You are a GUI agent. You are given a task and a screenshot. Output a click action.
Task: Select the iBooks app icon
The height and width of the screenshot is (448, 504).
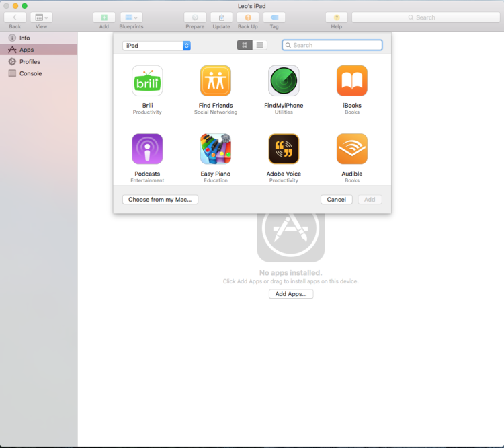[352, 81]
